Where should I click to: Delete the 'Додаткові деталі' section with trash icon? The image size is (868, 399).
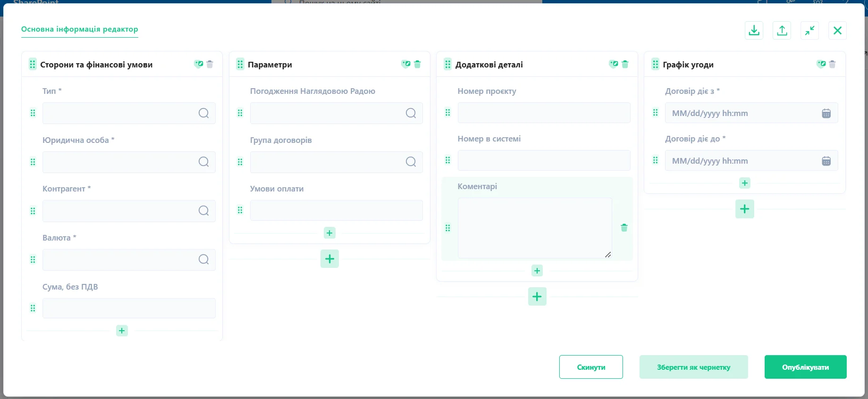(x=625, y=64)
